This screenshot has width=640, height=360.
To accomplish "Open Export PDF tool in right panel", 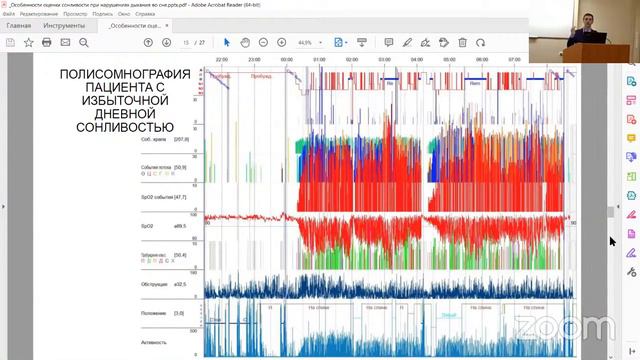I will [631, 81].
